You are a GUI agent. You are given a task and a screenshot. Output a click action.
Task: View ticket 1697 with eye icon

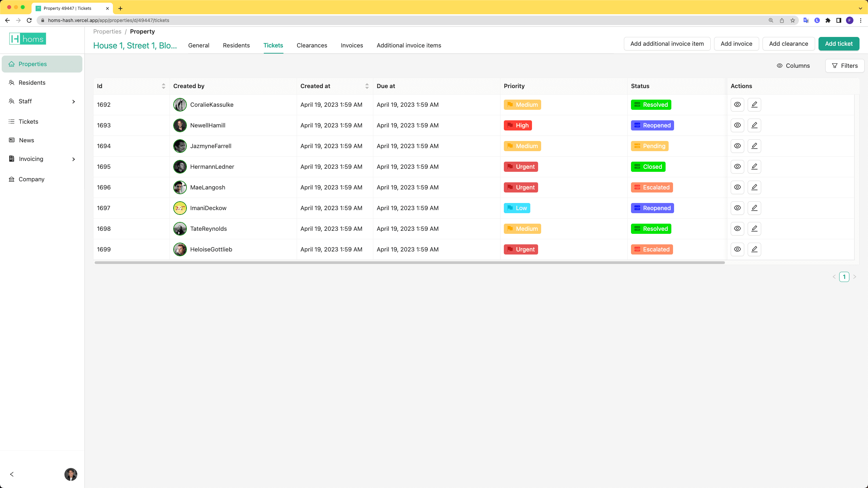[737, 208]
